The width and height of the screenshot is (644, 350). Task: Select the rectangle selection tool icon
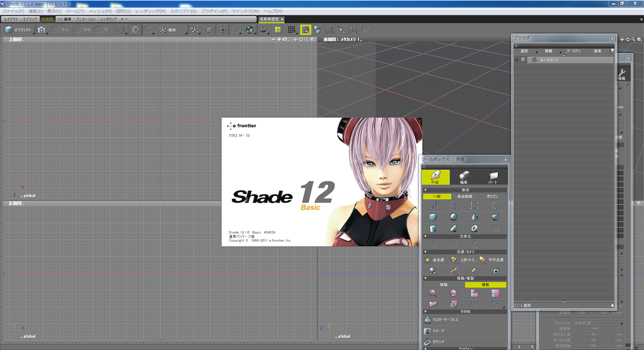(120, 30)
